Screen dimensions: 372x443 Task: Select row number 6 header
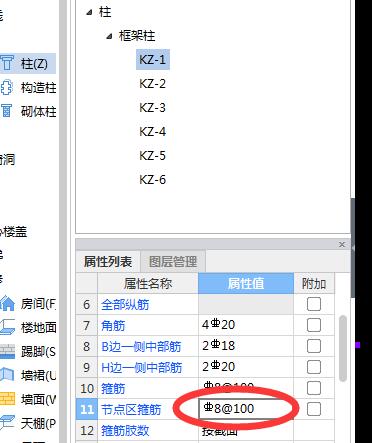click(x=87, y=304)
